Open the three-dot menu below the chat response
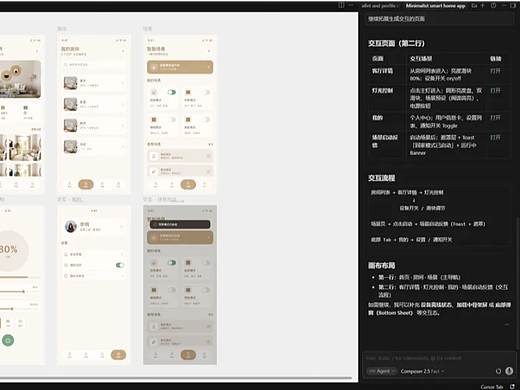The height and width of the screenshot is (390, 520). coord(507,324)
